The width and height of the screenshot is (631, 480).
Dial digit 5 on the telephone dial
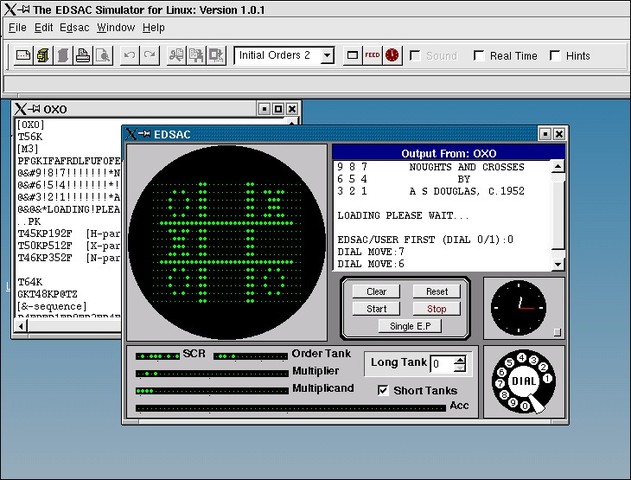click(x=509, y=363)
